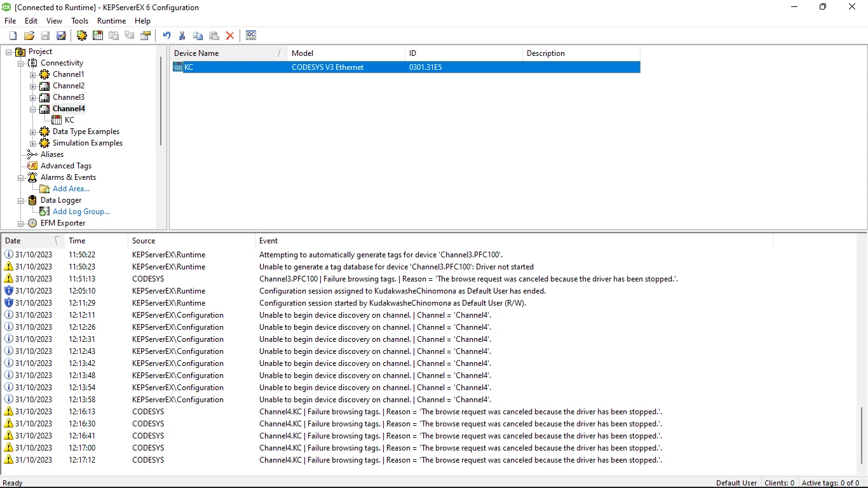
Task: Select the 12:17:12 CODESYS event row
Action: [387, 460]
